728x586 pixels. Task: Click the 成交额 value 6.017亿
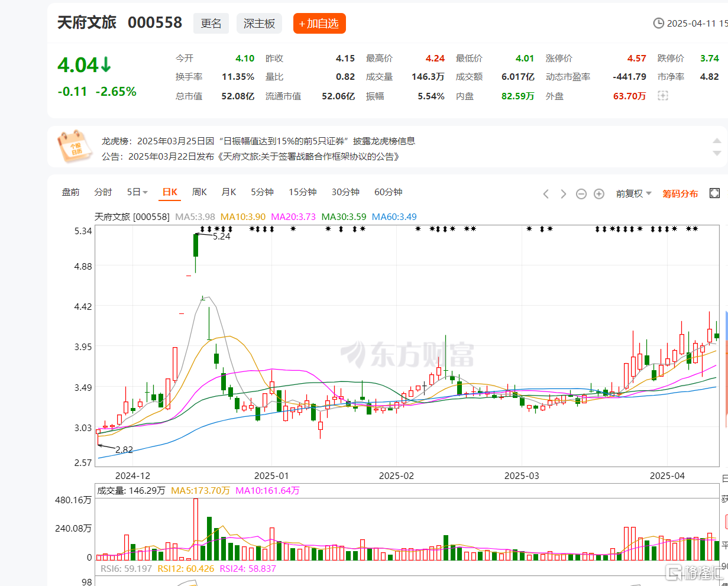[518, 77]
